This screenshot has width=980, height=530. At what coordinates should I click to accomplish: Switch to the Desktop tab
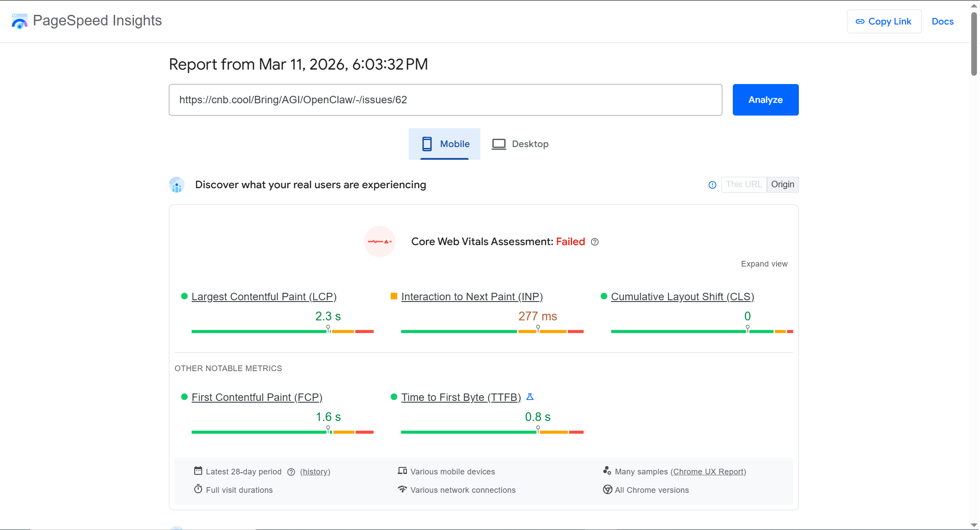520,144
